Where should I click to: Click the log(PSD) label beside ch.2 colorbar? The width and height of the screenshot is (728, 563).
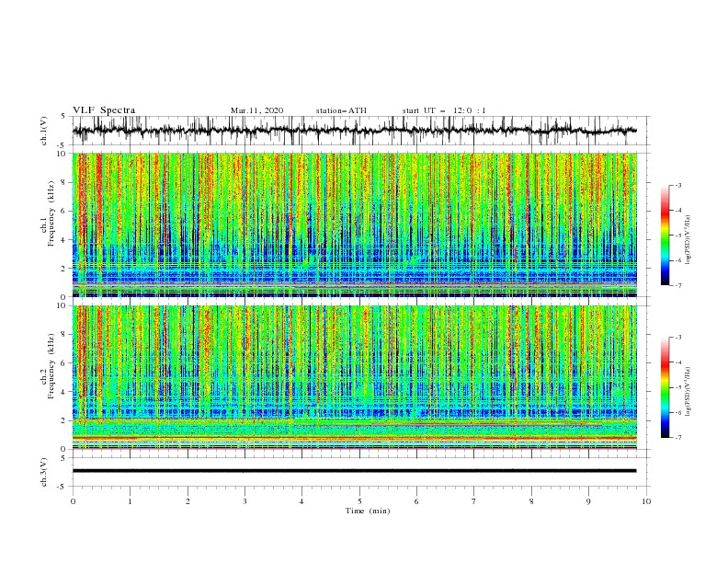coord(688,391)
